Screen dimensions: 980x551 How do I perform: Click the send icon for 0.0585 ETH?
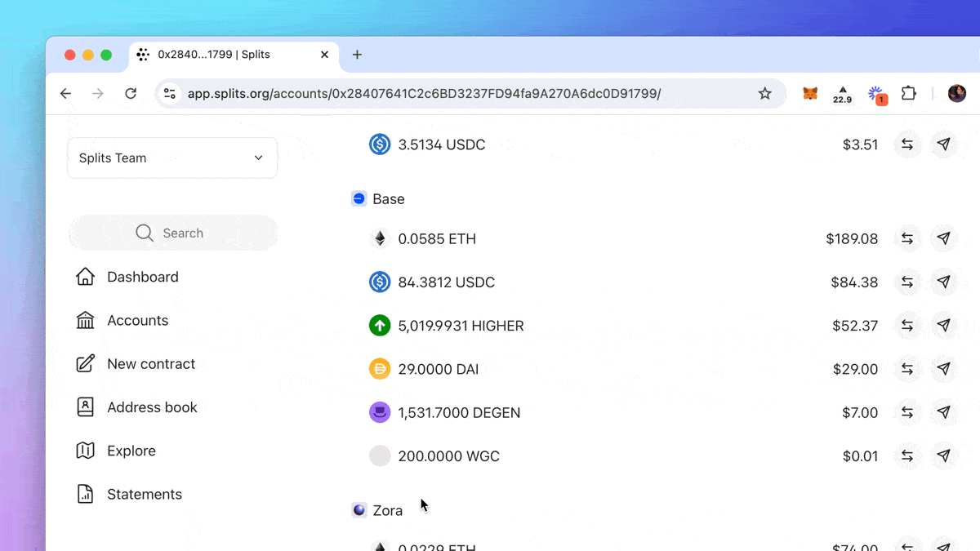coord(944,238)
